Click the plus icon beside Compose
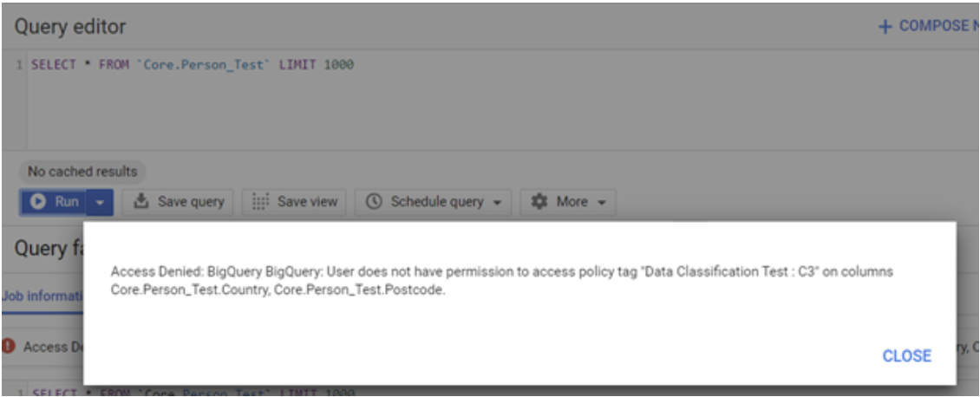 pyautogui.click(x=885, y=27)
